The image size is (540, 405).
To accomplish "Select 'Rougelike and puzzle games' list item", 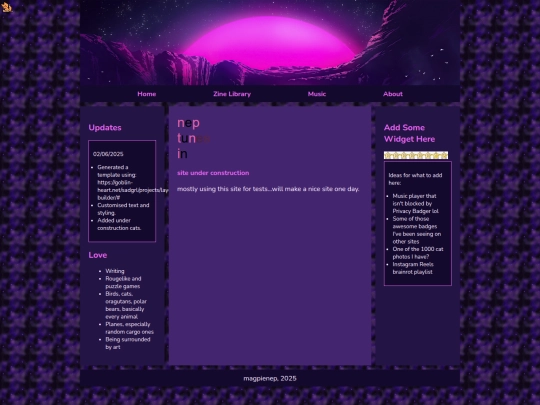I will click(123, 282).
